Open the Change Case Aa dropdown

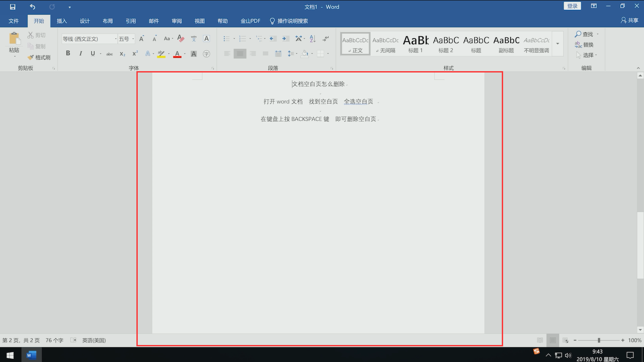tap(168, 39)
